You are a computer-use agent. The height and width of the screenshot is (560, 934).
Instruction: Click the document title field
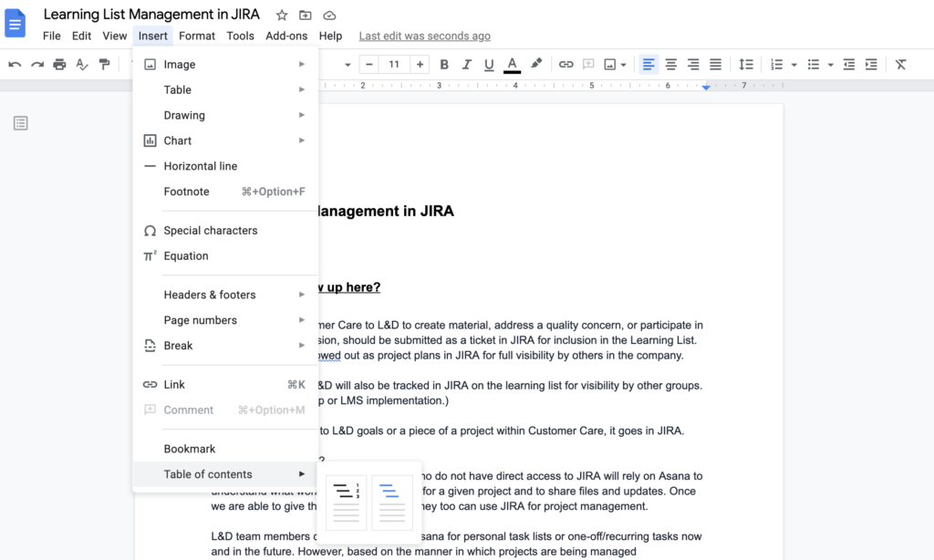[152, 15]
